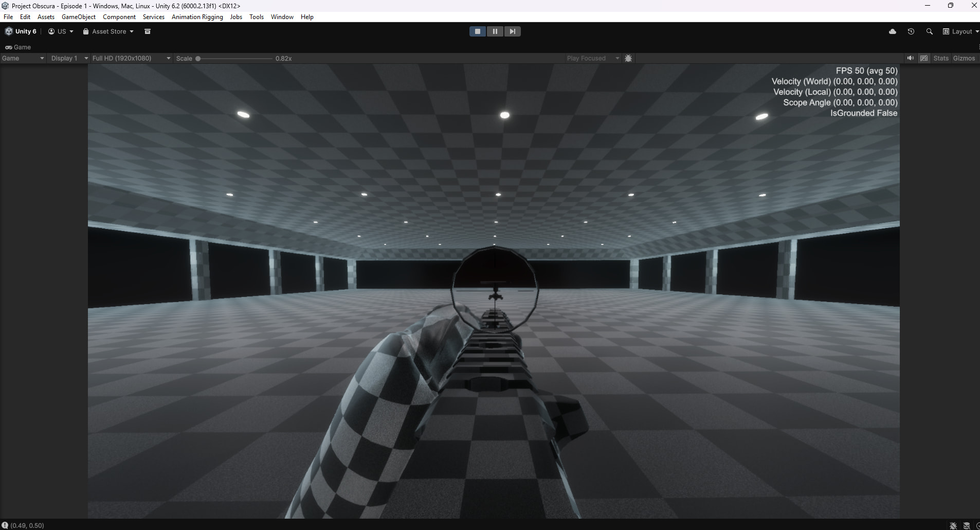Adjust the Scale slider in Game view

click(x=198, y=58)
